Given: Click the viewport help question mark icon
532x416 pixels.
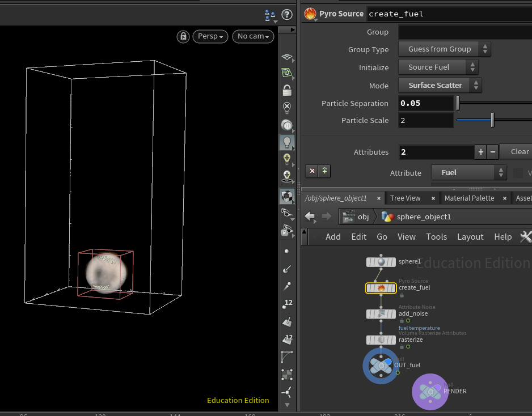Looking at the screenshot, I should coord(287,15).
